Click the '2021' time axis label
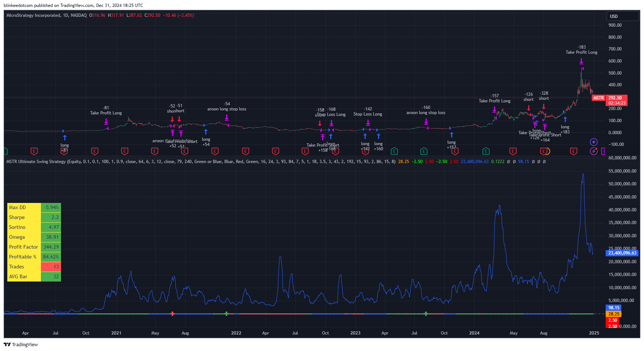Image resolution: width=644 pixels, height=351 pixels. click(116, 333)
